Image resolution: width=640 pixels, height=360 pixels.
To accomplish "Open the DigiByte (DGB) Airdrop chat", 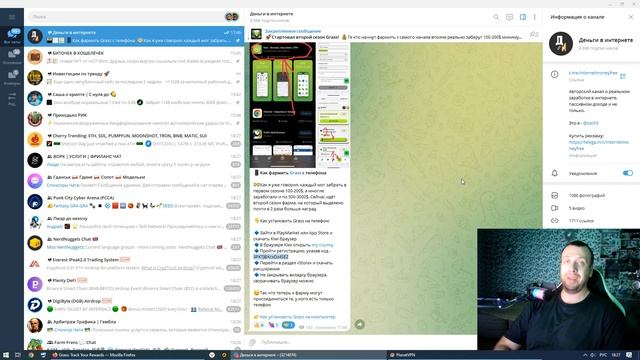I will (x=134, y=305).
